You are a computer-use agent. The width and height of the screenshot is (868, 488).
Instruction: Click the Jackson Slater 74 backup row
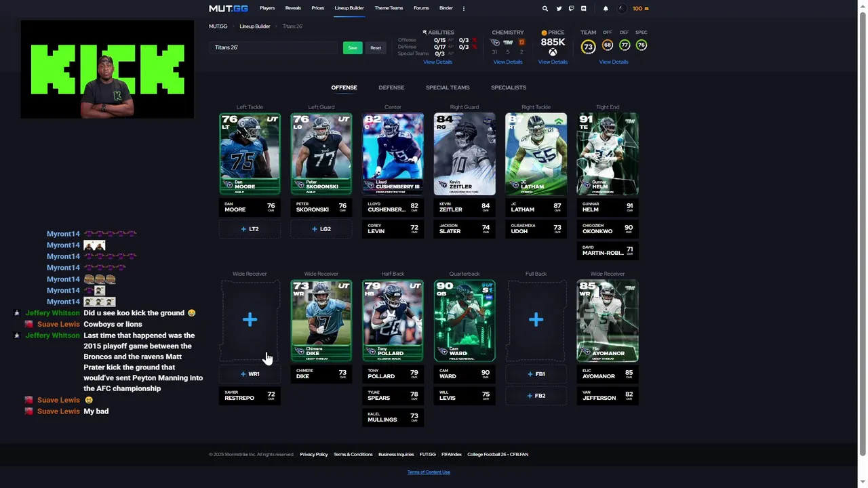pyautogui.click(x=465, y=229)
